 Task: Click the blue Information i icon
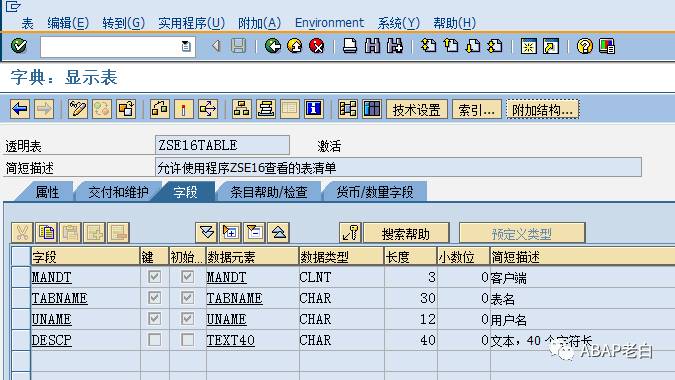pyautogui.click(x=314, y=109)
